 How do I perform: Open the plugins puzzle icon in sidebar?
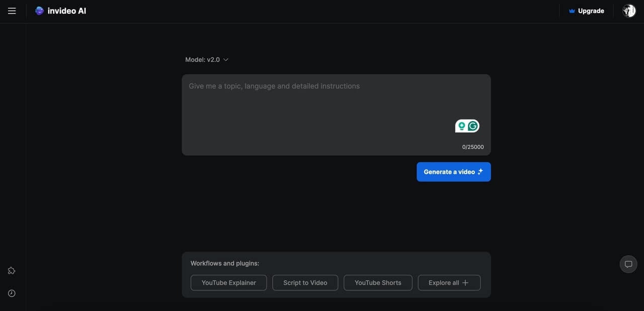pyautogui.click(x=12, y=271)
